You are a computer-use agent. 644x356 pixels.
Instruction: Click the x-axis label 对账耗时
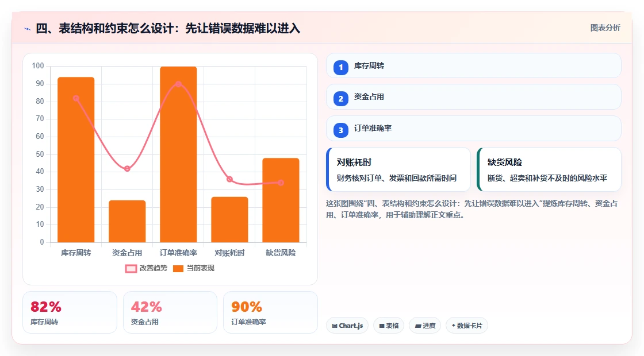click(229, 253)
